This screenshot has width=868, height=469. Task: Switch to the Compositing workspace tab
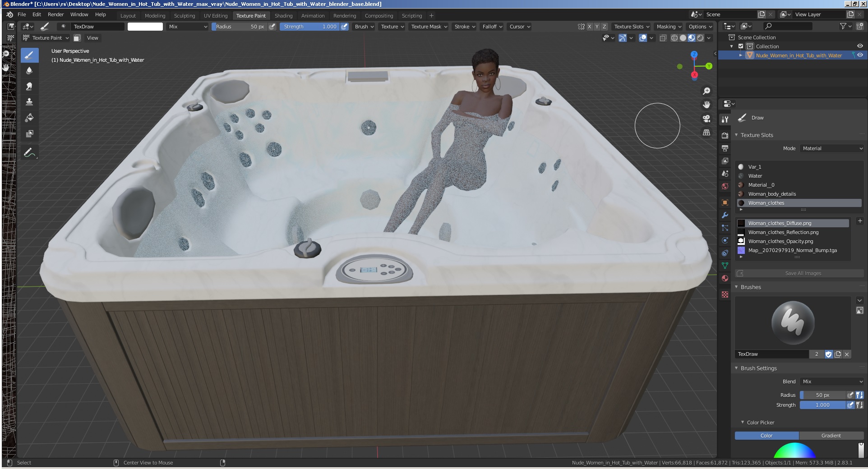379,16
